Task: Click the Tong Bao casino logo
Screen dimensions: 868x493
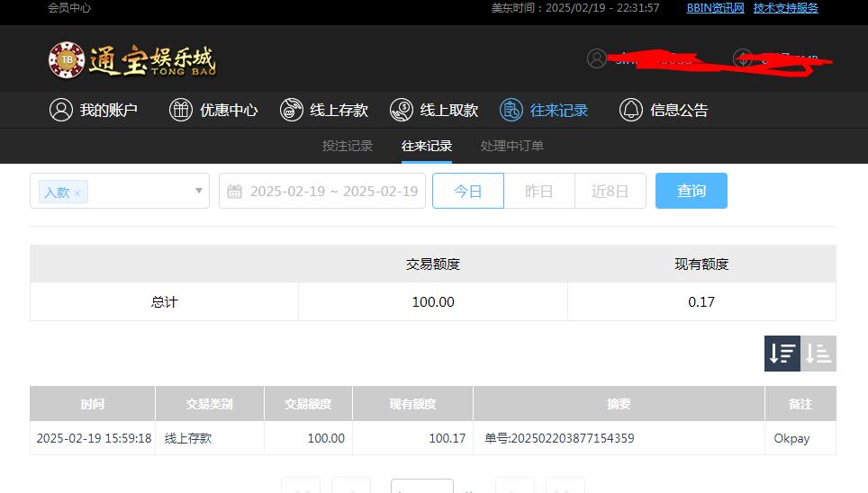Action: click(131, 59)
